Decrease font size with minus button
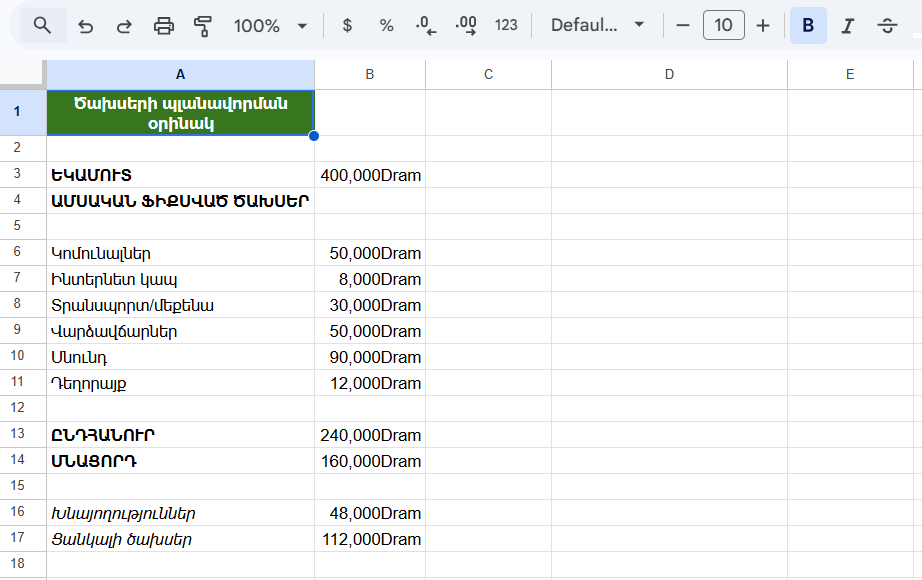The image size is (922, 580). tap(684, 25)
